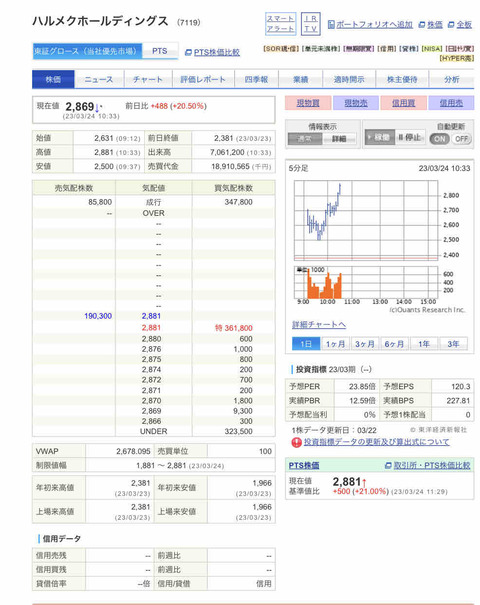Switch to the ニュース tab

[99, 79]
